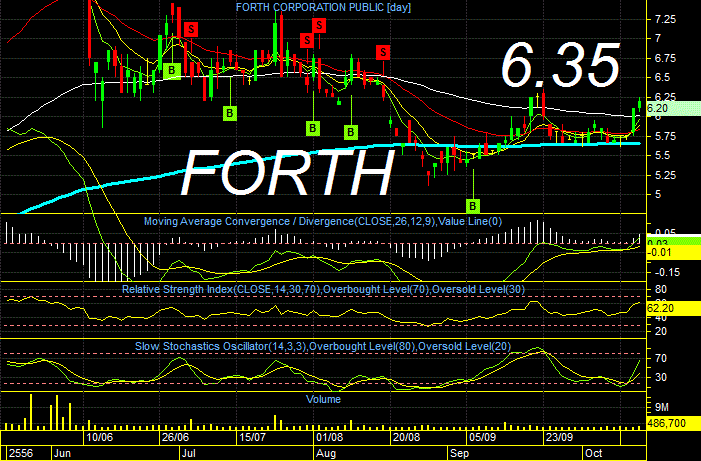The width and height of the screenshot is (701, 461).
Task: Select the B buy marker at 05/09 low
Action: click(473, 206)
